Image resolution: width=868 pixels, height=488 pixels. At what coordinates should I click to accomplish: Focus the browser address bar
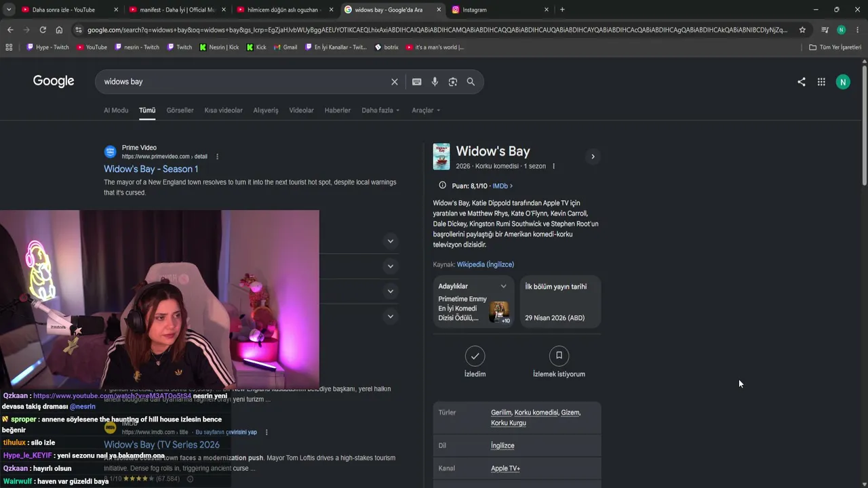pyautogui.click(x=437, y=30)
